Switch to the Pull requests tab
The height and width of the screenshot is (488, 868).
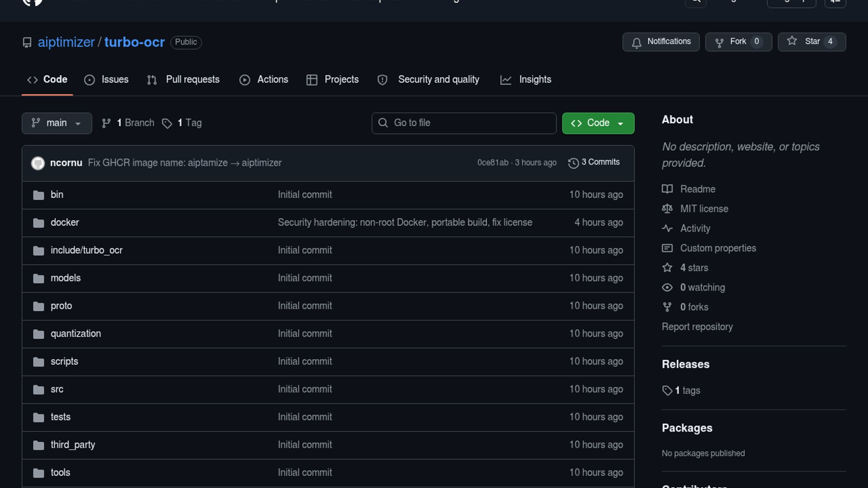(x=183, y=80)
